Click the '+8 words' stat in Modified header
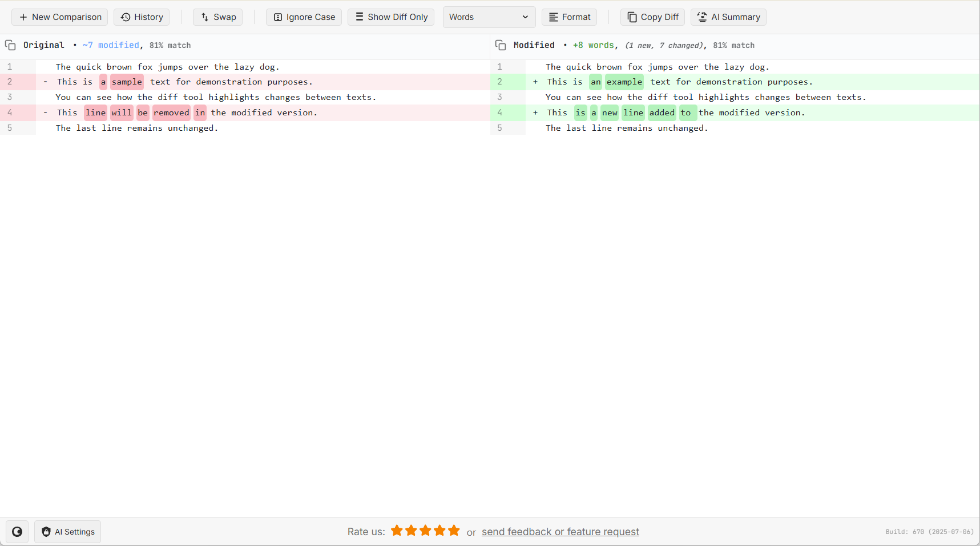Screen dimensions: 980x546 coord(594,45)
